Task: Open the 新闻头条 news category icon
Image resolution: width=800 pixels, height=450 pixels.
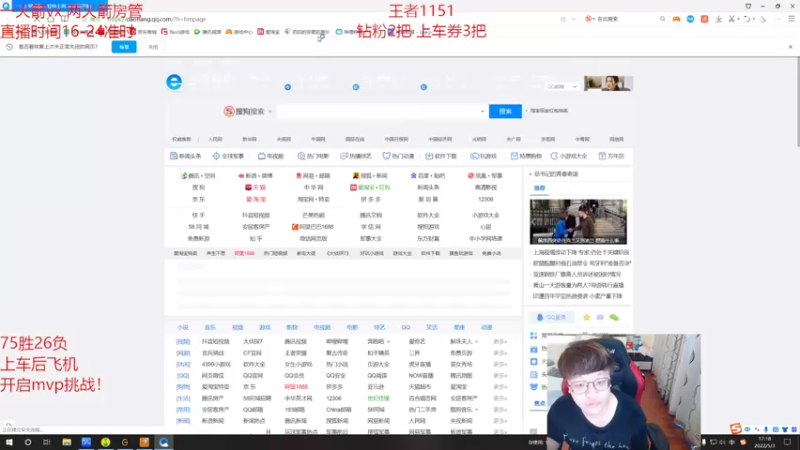Action: pyautogui.click(x=186, y=156)
